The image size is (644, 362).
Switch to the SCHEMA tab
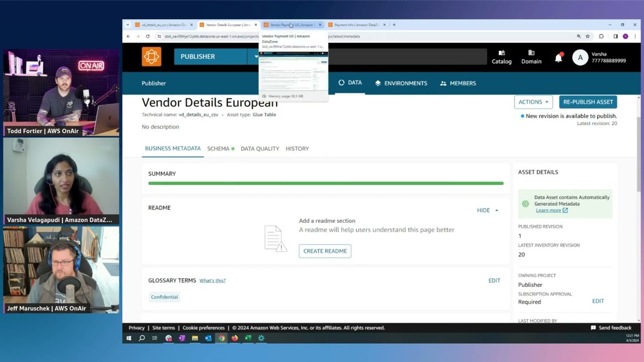(x=220, y=149)
